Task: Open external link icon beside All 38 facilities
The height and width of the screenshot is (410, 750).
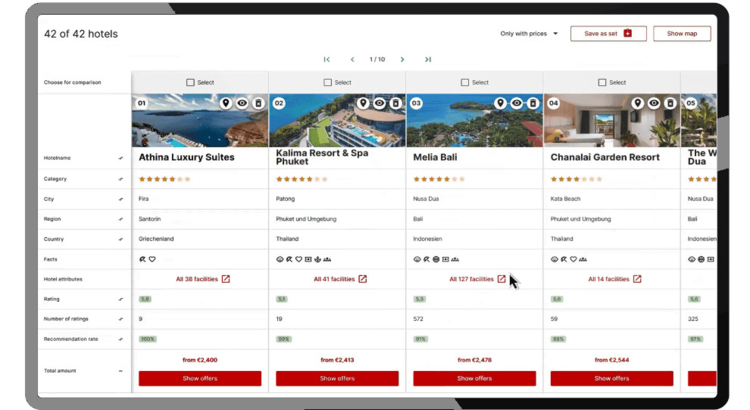Action: [x=226, y=279]
